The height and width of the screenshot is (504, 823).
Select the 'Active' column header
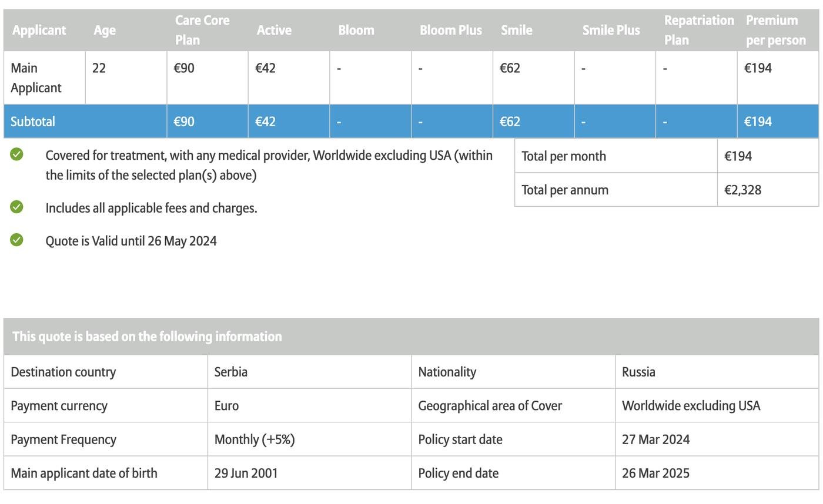click(274, 30)
